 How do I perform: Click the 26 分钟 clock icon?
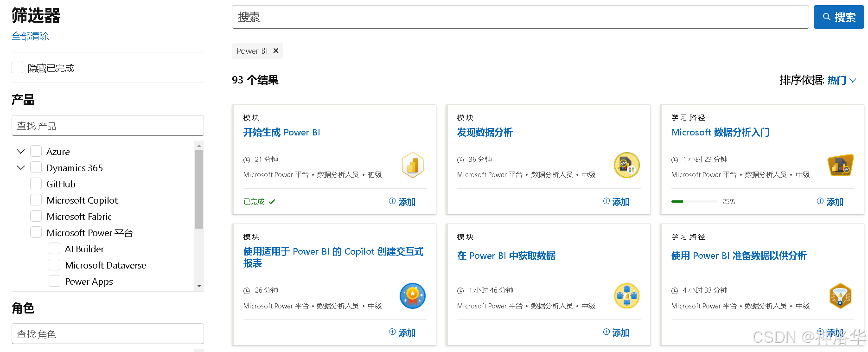pos(247,291)
